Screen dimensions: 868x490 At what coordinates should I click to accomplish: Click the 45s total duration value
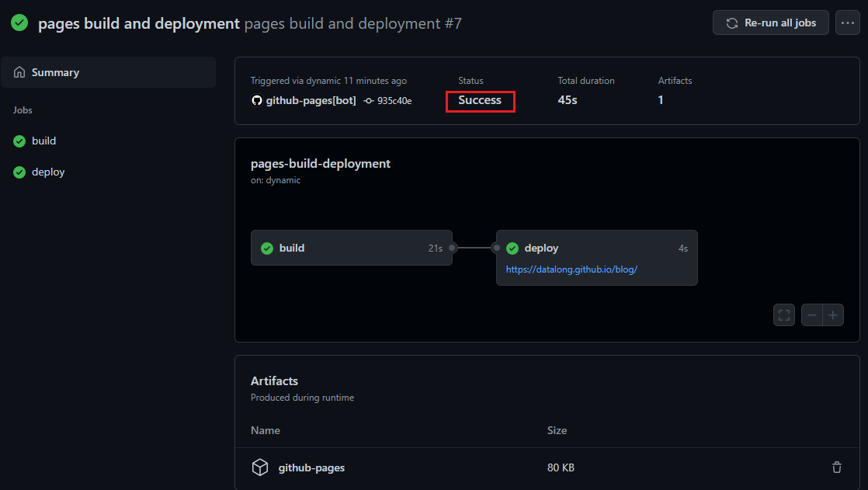[x=568, y=100]
